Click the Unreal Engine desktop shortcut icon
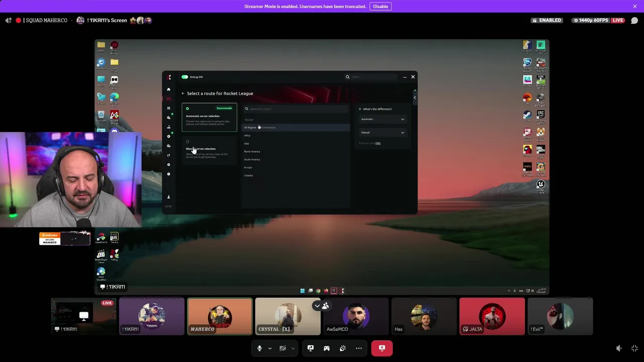 (x=540, y=185)
